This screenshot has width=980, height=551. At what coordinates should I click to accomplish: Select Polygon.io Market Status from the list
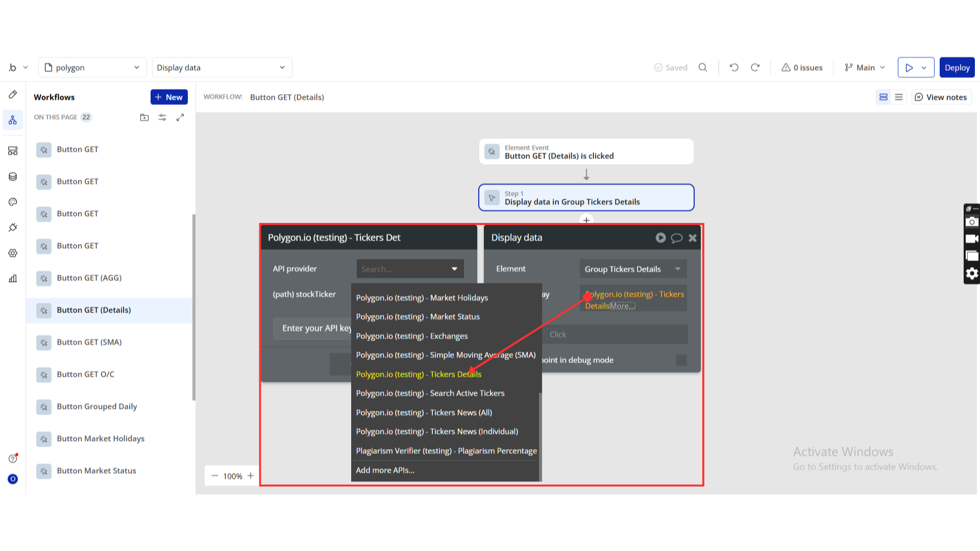(x=418, y=317)
